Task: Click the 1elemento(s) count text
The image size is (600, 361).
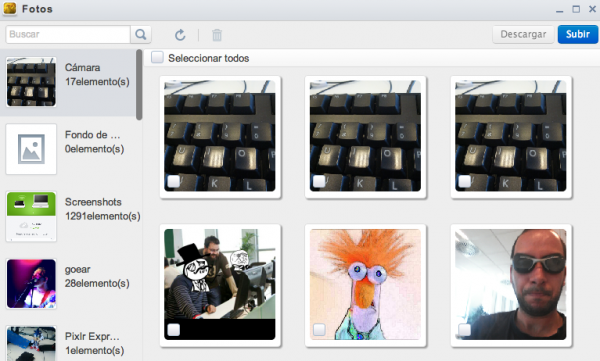Action: click(95, 350)
